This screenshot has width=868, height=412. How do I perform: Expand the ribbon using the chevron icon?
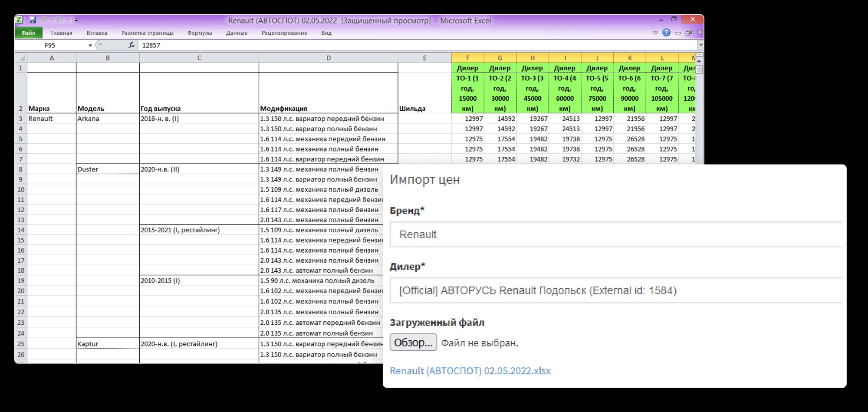(x=655, y=33)
